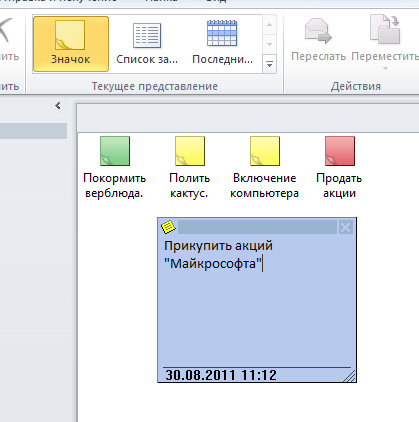Expand the view gallery More arrow
Image resolution: width=419 pixels, height=422 pixels.
click(269, 63)
